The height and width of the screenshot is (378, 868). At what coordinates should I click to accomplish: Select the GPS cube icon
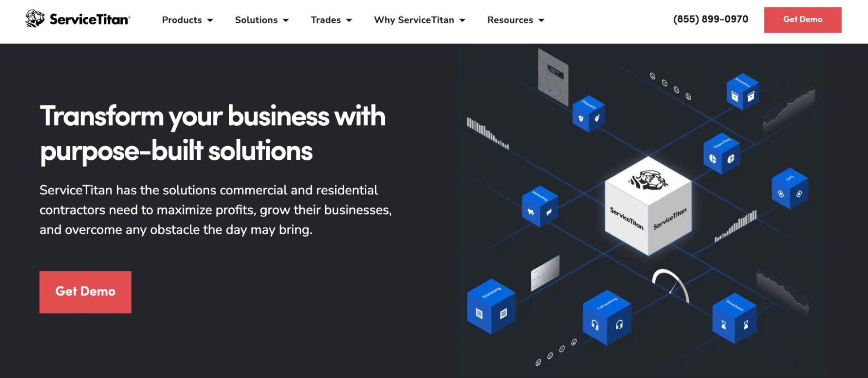[789, 188]
